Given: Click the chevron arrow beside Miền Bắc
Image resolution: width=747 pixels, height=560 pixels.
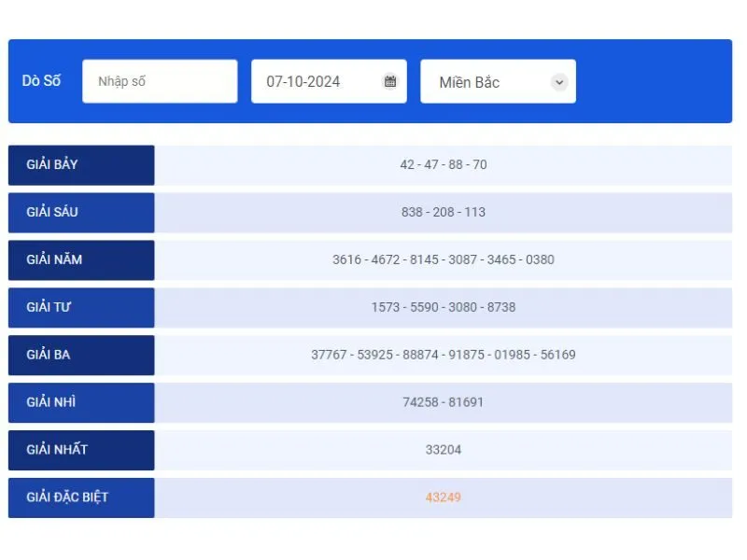Looking at the screenshot, I should pos(558,82).
